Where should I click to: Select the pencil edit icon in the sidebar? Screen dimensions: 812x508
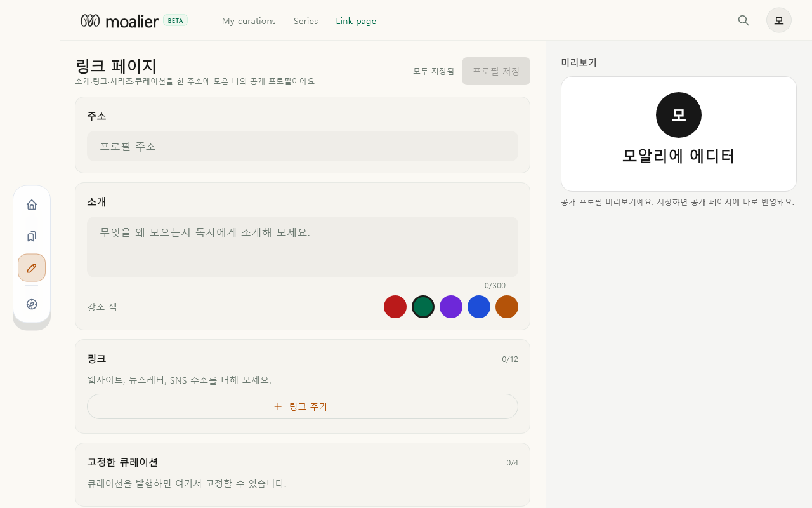32,268
